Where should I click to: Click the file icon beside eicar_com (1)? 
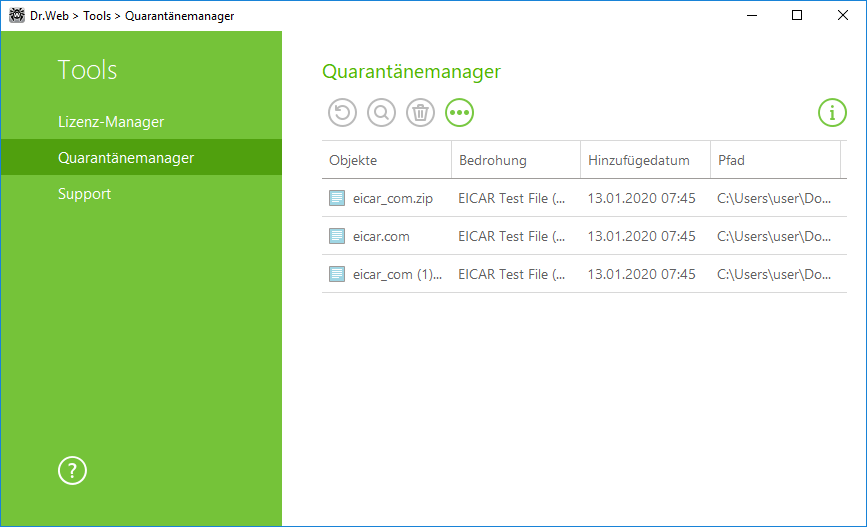click(x=337, y=274)
